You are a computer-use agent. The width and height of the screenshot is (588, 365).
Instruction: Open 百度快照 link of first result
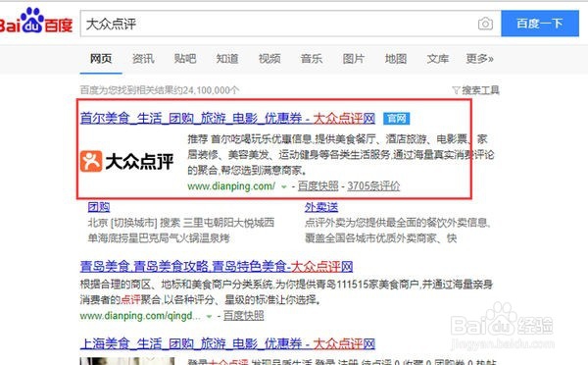click(318, 185)
